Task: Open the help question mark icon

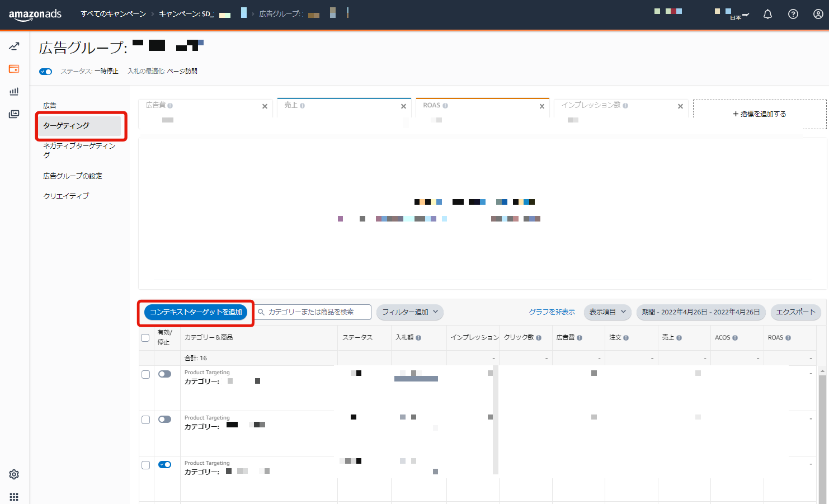Action: tap(793, 14)
